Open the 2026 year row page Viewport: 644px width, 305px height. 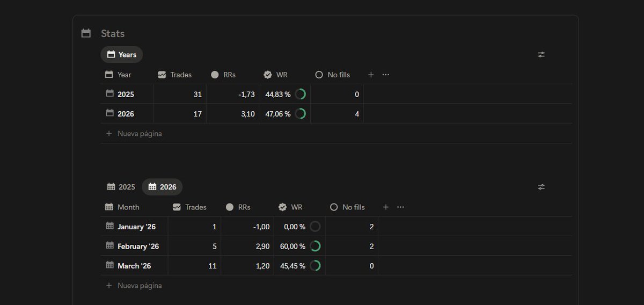coord(126,114)
